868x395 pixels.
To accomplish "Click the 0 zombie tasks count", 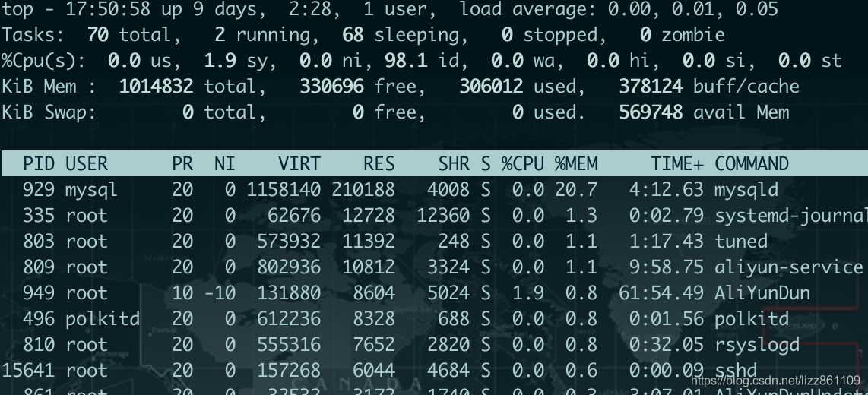I will [645, 35].
